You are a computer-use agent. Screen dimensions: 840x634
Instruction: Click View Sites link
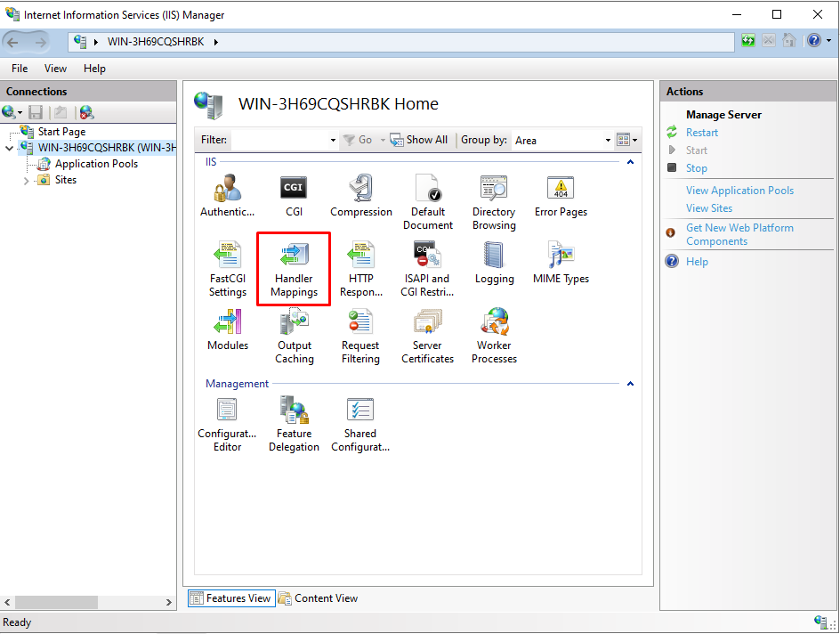click(x=709, y=208)
